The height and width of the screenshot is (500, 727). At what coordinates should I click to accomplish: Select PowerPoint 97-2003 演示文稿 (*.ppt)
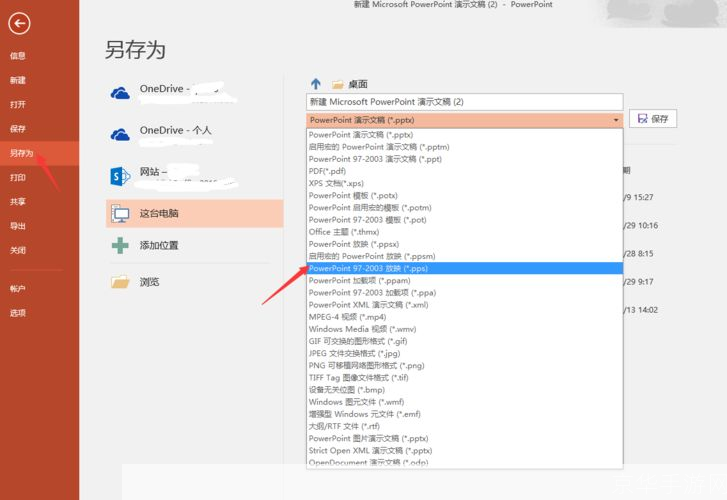465,159
